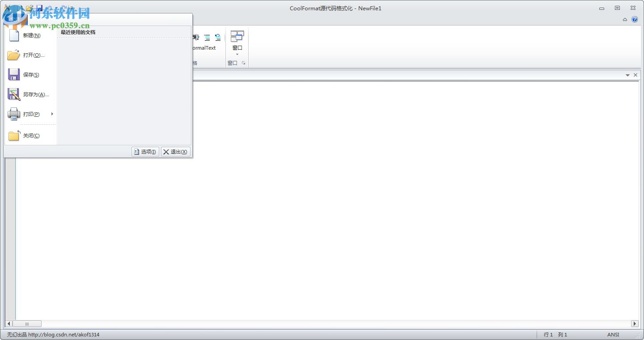Click the horizontal scrollbar thumb
The height and width of the screenshot is (340, 644).
point(27,324)
